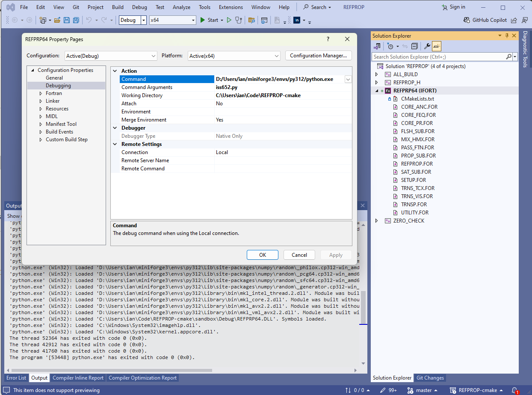Image resolution: width=532 pixels, height=395 pixels.
Task: Click Start Without Debugging outline play icon
Action: point(229,20)
